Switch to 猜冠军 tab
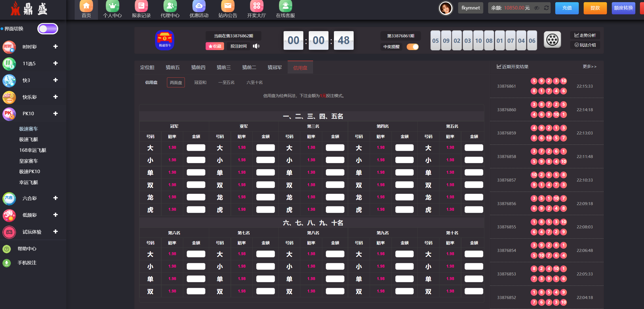This screenshot has height=309, width=644. coord(274,67)
